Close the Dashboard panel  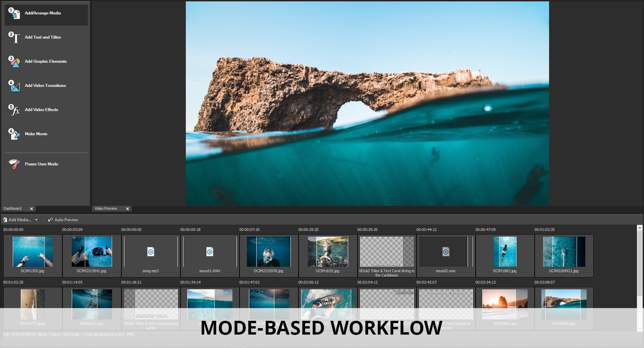[x=32, y=209]
